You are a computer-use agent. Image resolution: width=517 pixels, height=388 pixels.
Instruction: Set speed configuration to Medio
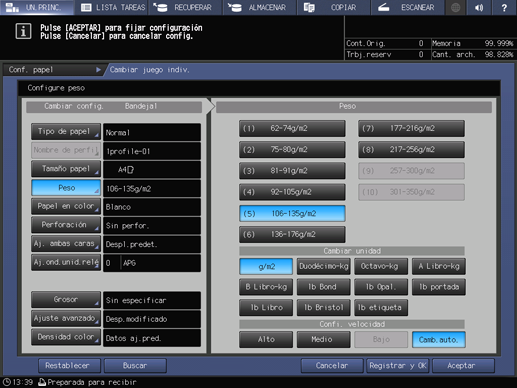point(324,340)
